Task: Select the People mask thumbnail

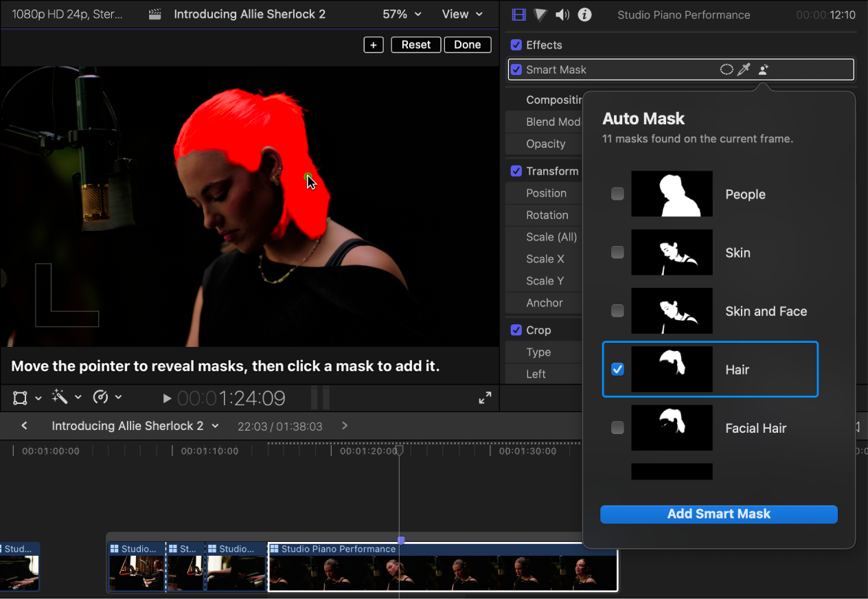Action: [x=672, y=194]
